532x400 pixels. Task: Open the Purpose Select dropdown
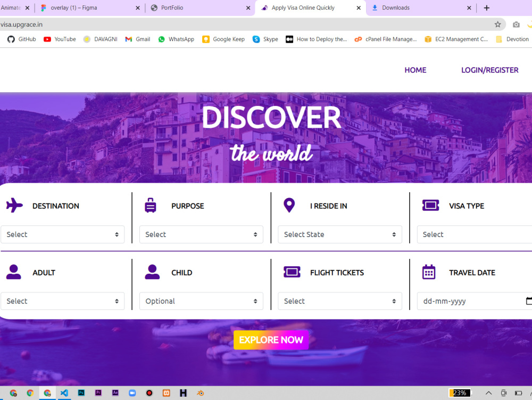pos(201,234)
